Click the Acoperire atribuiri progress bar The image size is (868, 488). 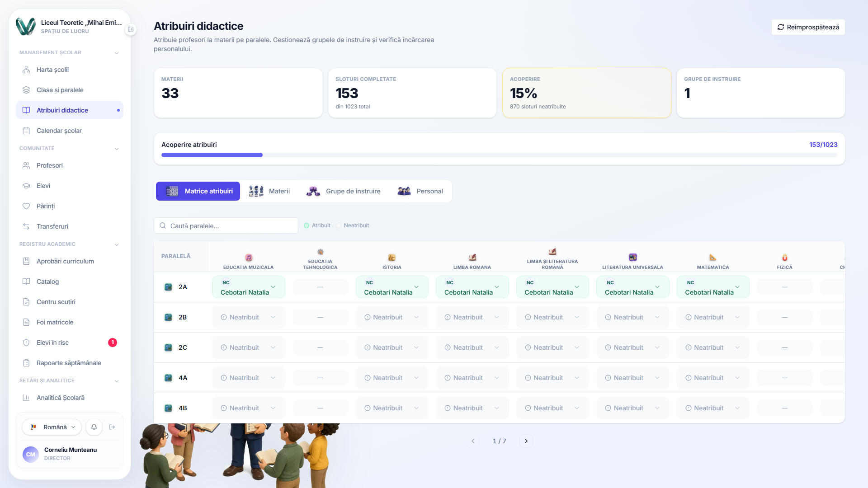[500, 155]
